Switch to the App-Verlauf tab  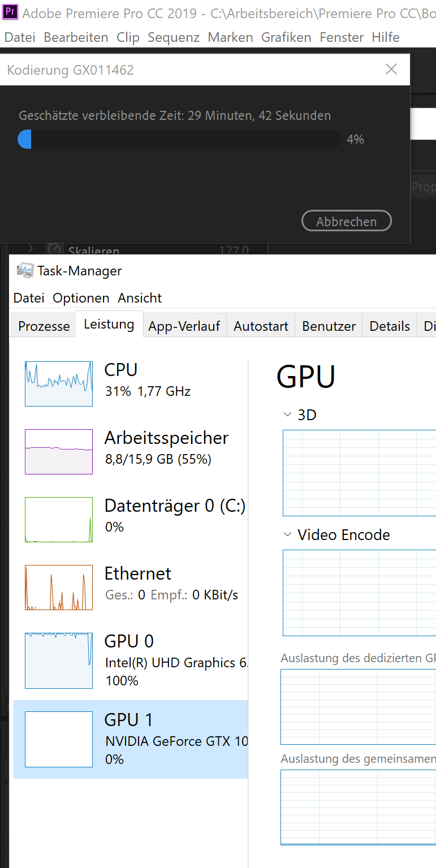[x=184, y=326]
